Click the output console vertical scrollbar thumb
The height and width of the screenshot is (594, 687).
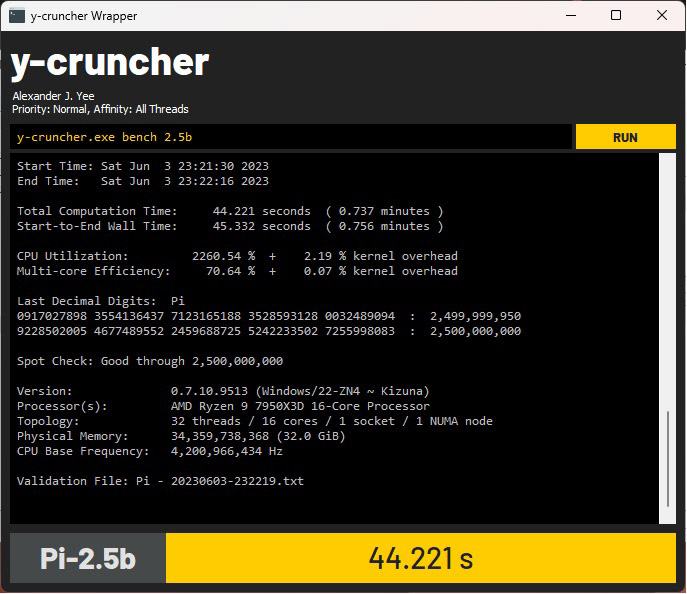point(668,459)
